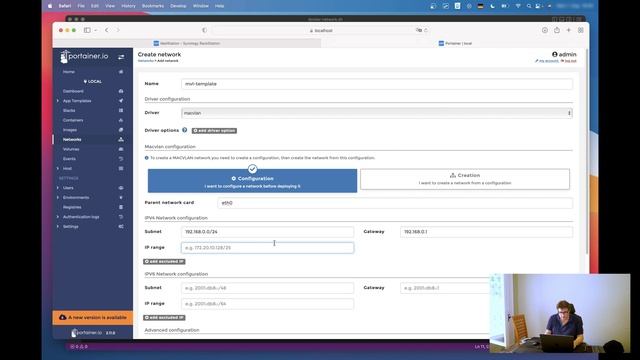Switch to the Portainer local tab
This screenshot has height=360, width=640.
coord(455,43)
